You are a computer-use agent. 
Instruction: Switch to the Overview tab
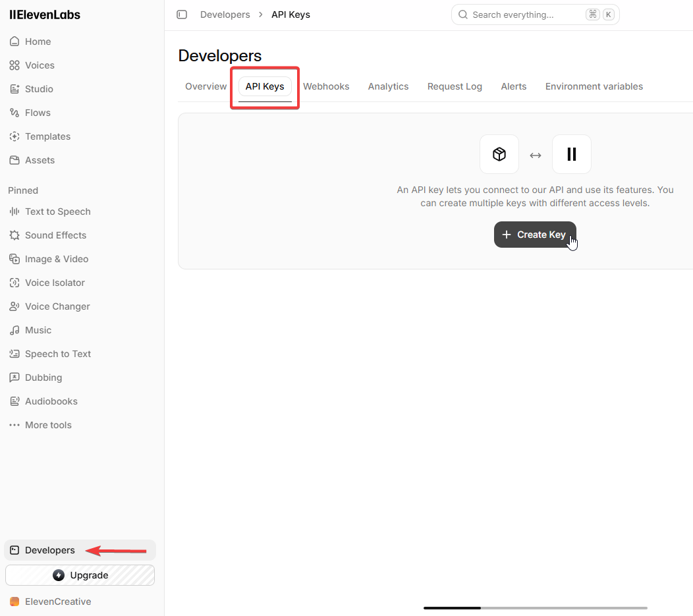pos(206,86)
